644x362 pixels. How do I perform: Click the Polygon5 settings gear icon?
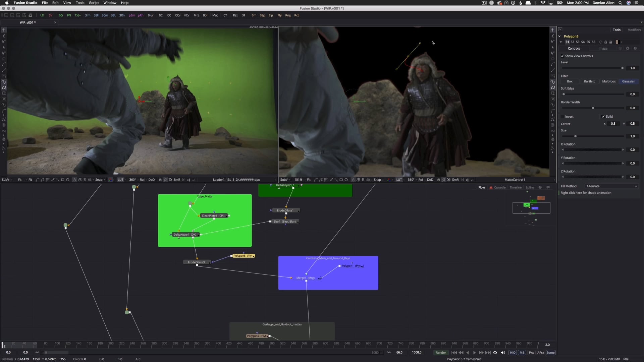628,48
